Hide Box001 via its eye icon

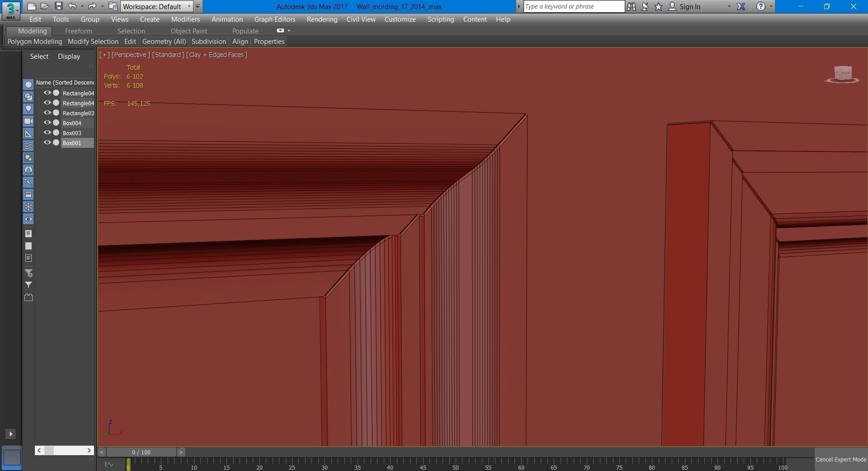tap(47, 142)
